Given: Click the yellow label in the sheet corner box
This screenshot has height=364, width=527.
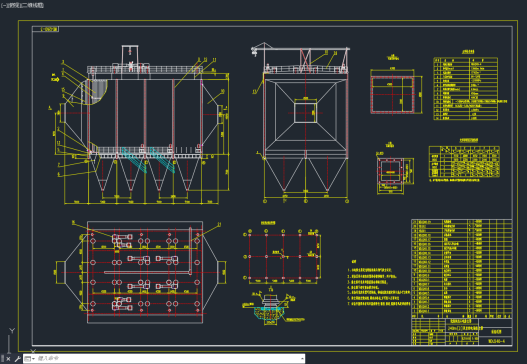Looking at the screenshot, I should tap(49, 29).
